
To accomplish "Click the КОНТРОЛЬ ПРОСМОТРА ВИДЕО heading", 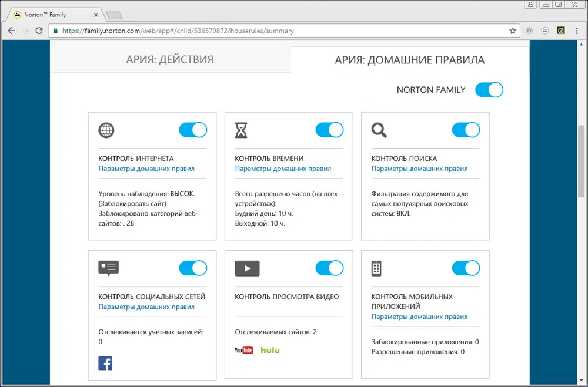I will (x=286, y=297).
